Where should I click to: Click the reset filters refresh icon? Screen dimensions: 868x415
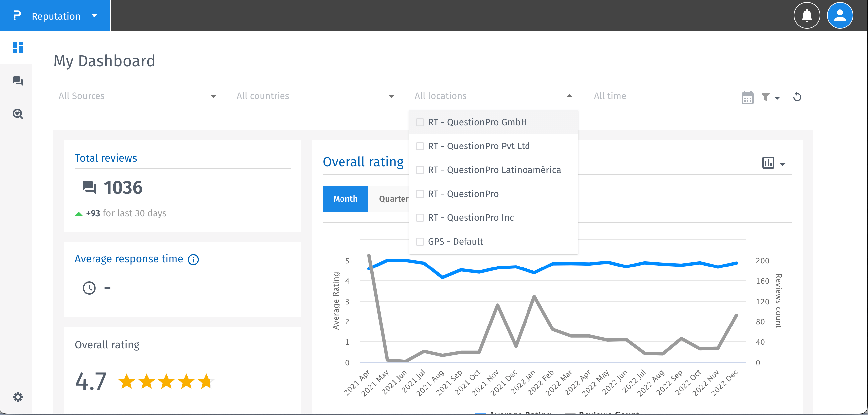tap(797, 97)
